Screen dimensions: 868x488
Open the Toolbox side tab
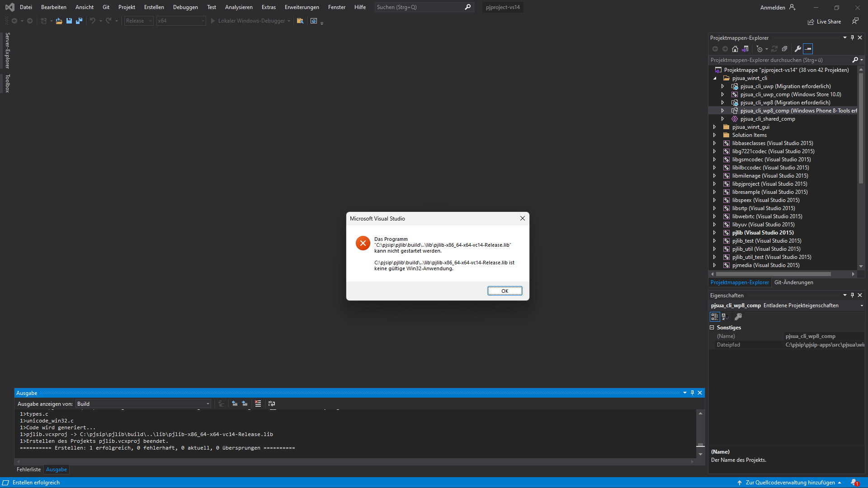click(x=7, y=84)
